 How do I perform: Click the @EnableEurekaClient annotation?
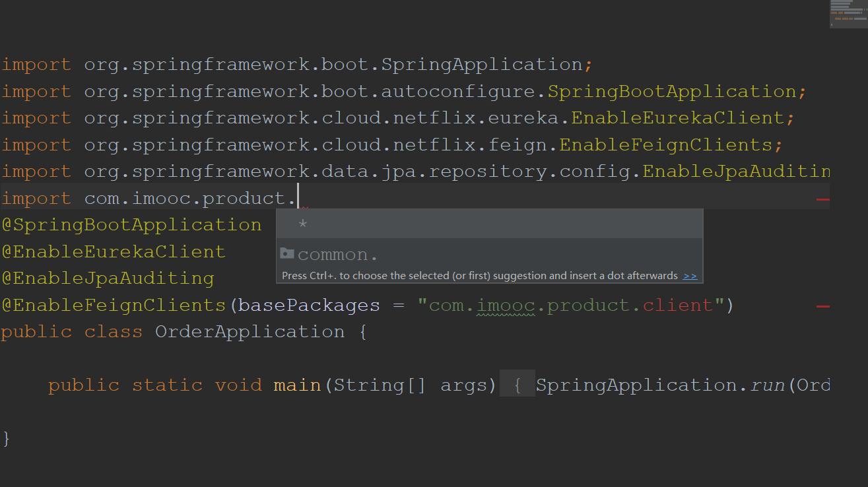click(114, 252)
